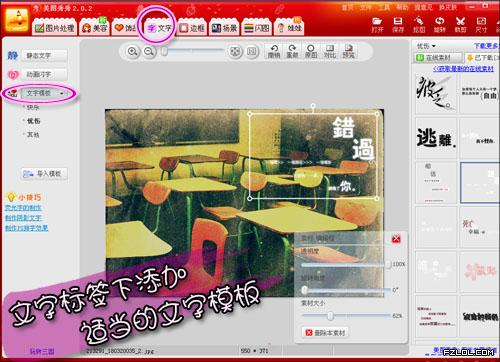500x362 pixels.
Task: Click the 旋转 rotate icon
Action: [x=439, y=24]
